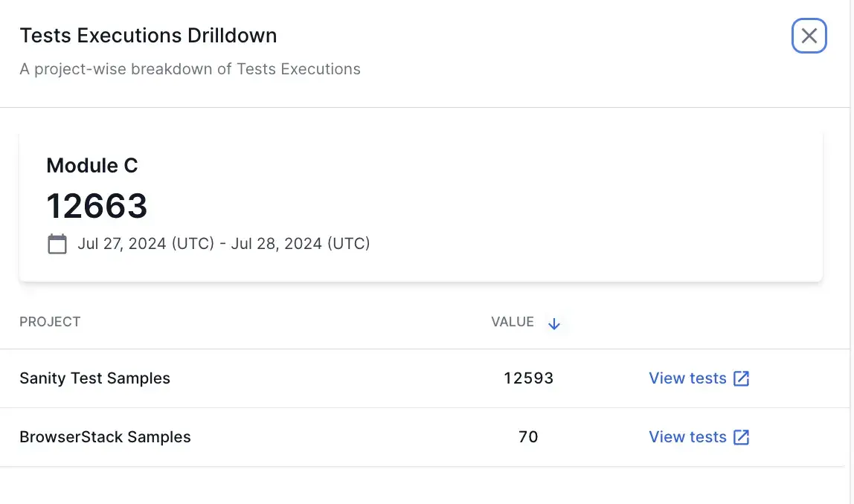Click the PROJECT column header
Screen dimensions: 854x504
coord(50,322)
